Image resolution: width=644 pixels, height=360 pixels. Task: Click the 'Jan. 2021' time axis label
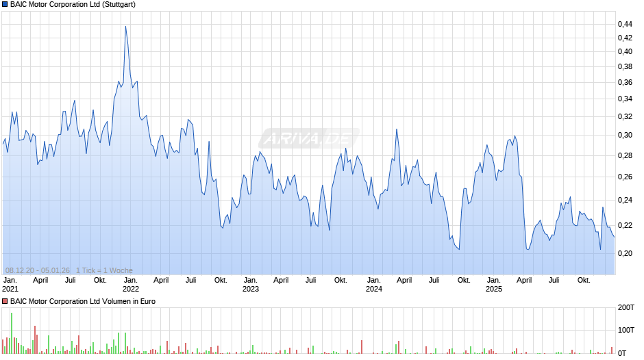coord(10,285)
